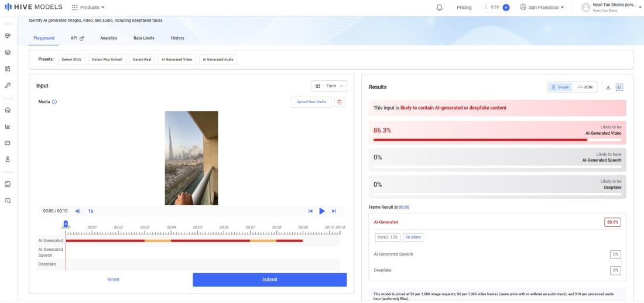
Task: Open the Media info tooltip icon
Action: click(54, 102)
